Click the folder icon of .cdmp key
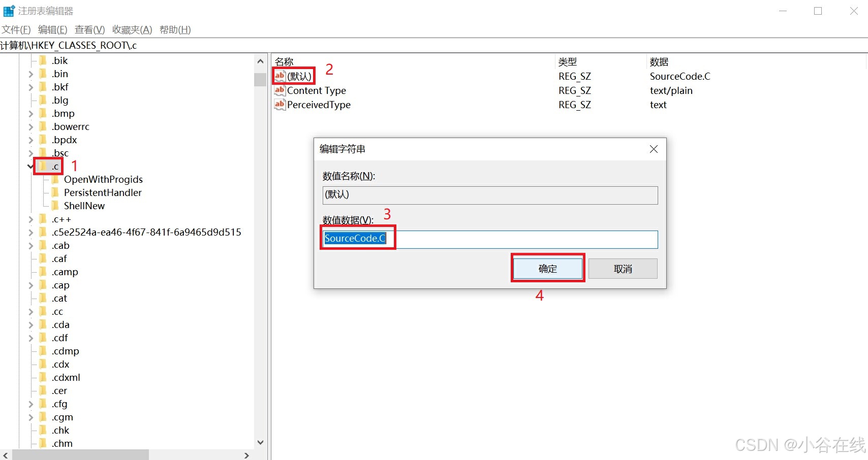868x460 pixels. [x=43, y=351]
